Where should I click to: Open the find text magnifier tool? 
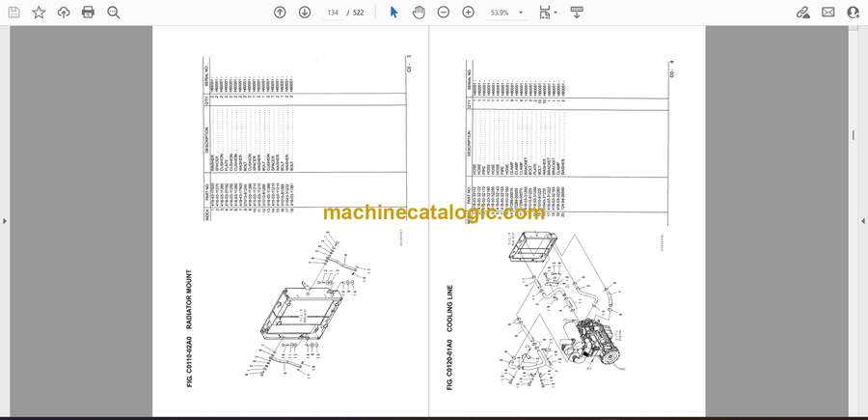[114, 13]
